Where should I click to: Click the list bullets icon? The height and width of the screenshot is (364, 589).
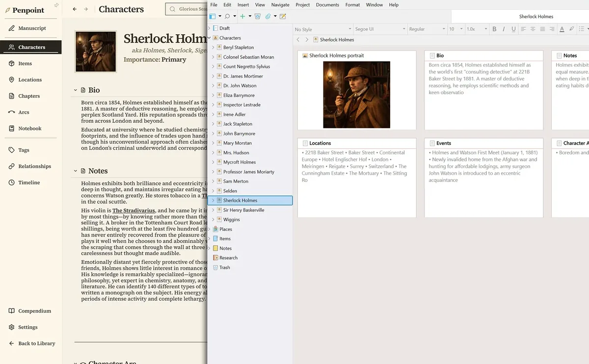click(x=583, y=29)
